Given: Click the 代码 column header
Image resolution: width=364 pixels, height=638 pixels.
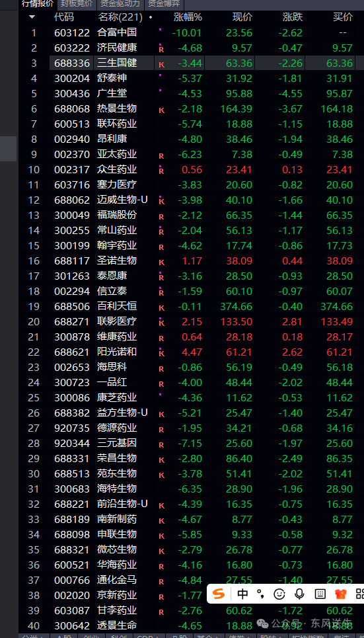Looking at the screenshot, I should point(64,17).
